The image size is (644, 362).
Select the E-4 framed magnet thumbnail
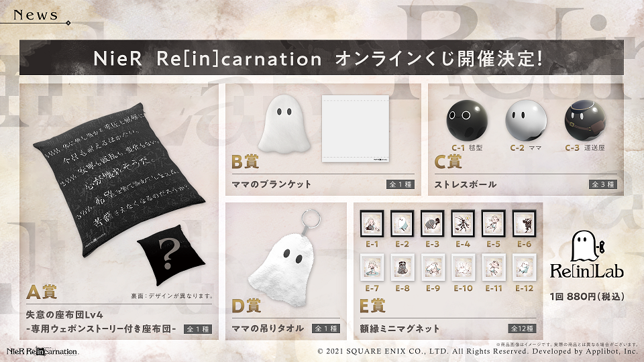[x=463, y=224]
